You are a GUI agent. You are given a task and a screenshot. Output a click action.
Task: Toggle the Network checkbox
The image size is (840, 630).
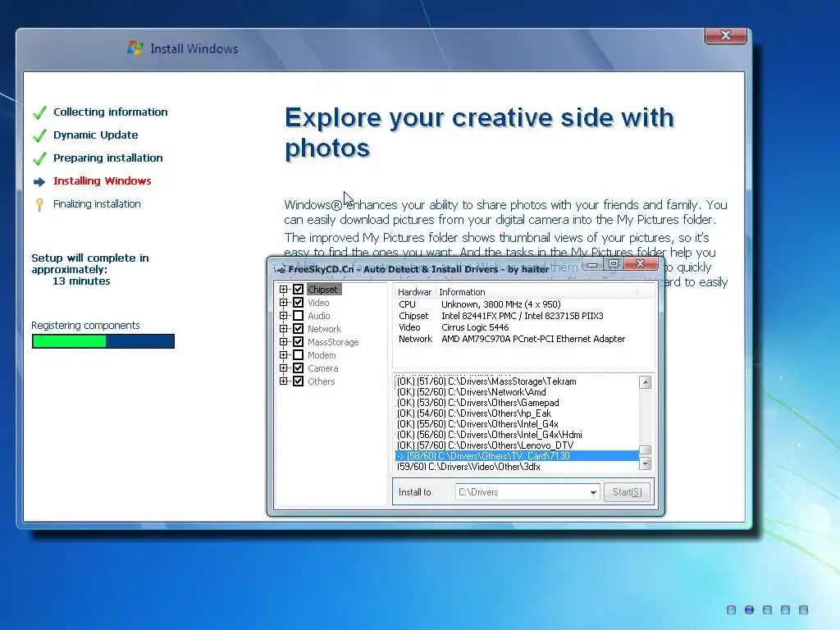point(299,329)
